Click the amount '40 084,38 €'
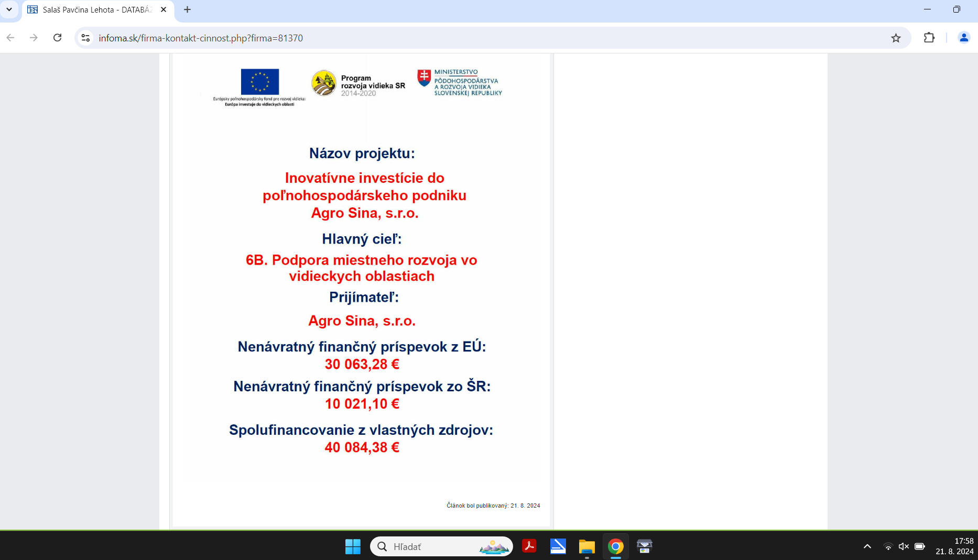The width and height of the screenshot is (978, 560). 362,447
